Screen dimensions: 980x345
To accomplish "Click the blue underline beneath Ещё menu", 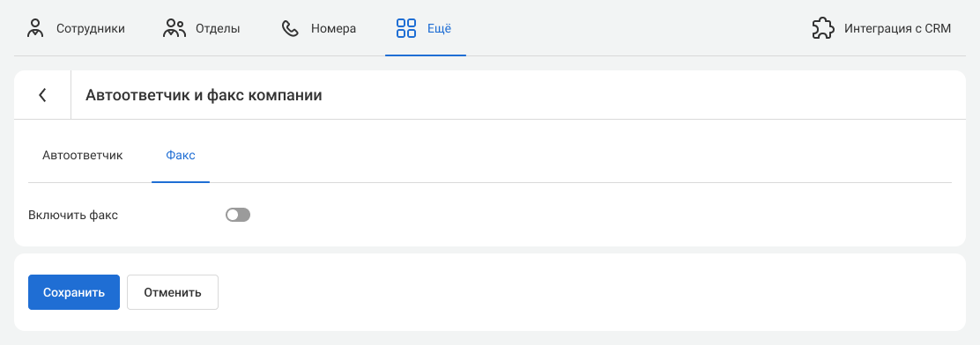I will [426, 55].
